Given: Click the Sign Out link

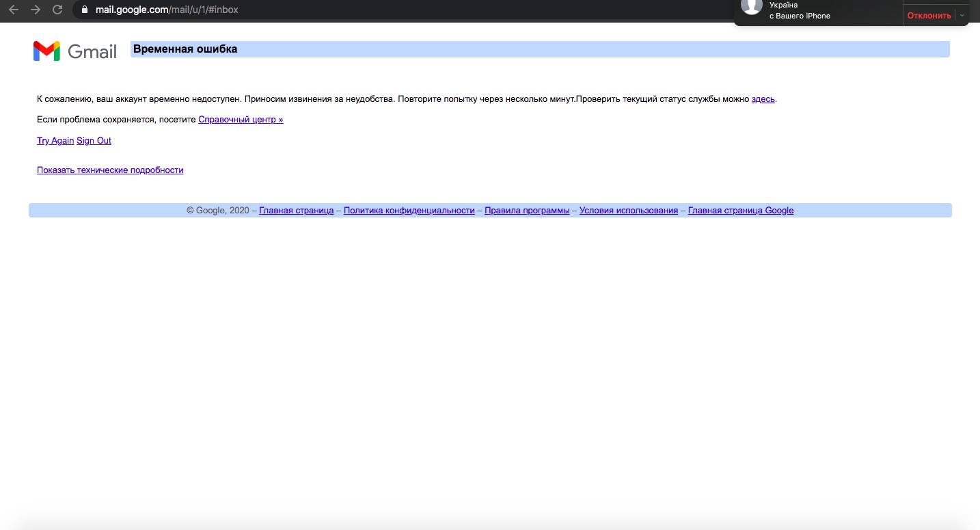Looking at the screenshot, I should 94,141.
